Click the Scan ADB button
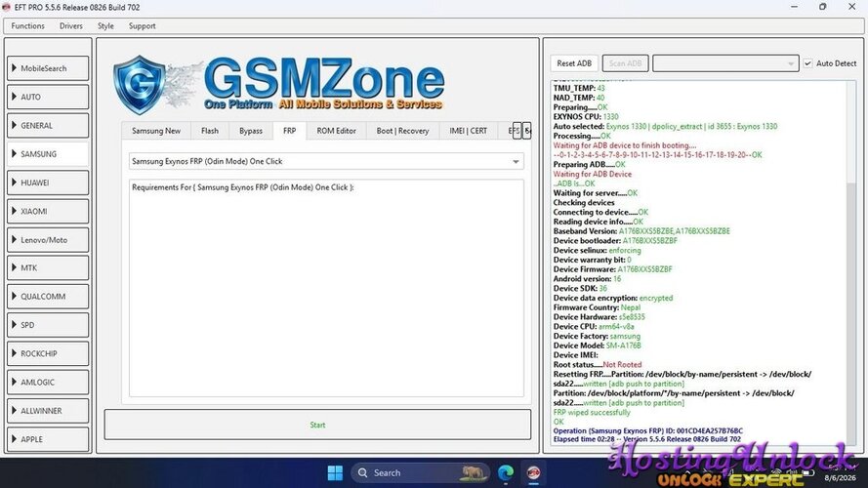 [x=626, y=63]
